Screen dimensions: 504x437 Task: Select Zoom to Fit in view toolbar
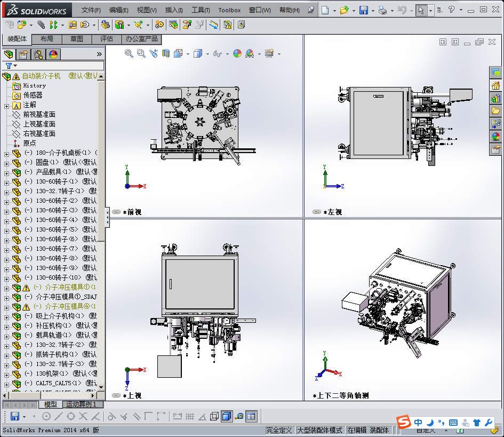[x=129, y=54]
